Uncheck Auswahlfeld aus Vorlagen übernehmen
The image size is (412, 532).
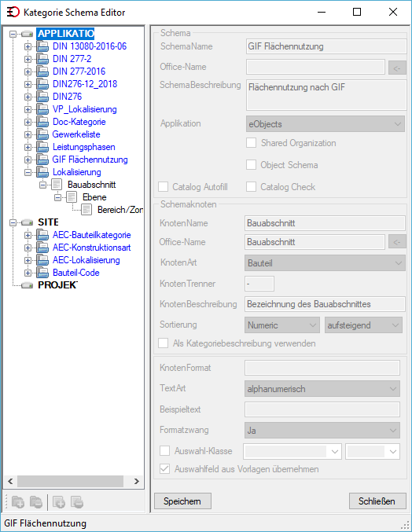(x=165, y=469)
